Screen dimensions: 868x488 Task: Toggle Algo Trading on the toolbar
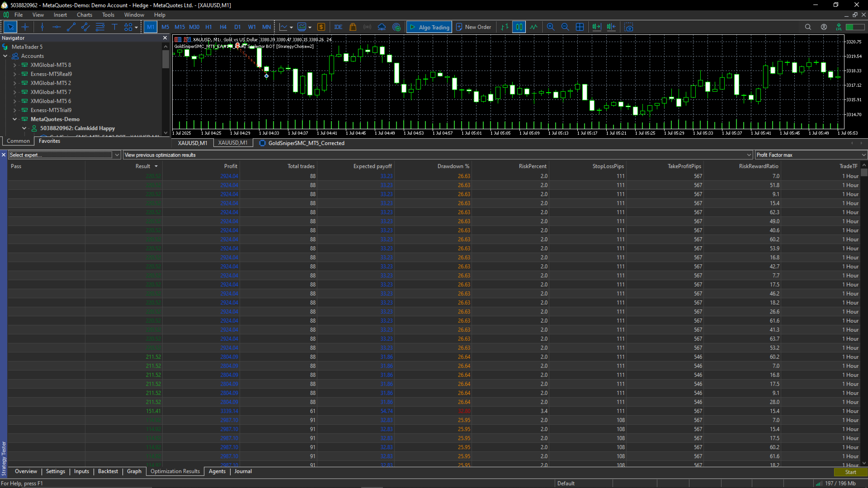(x=429, y=27)
